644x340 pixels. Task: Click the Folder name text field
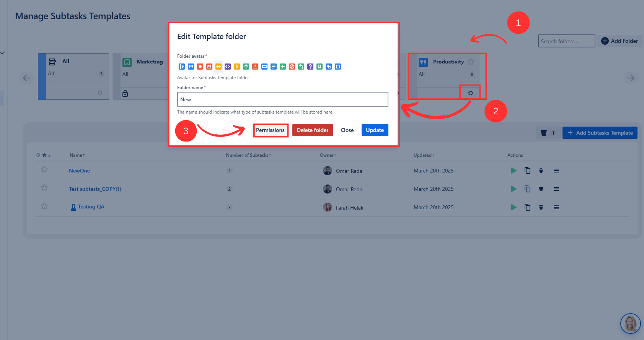(x=282, y=99)
